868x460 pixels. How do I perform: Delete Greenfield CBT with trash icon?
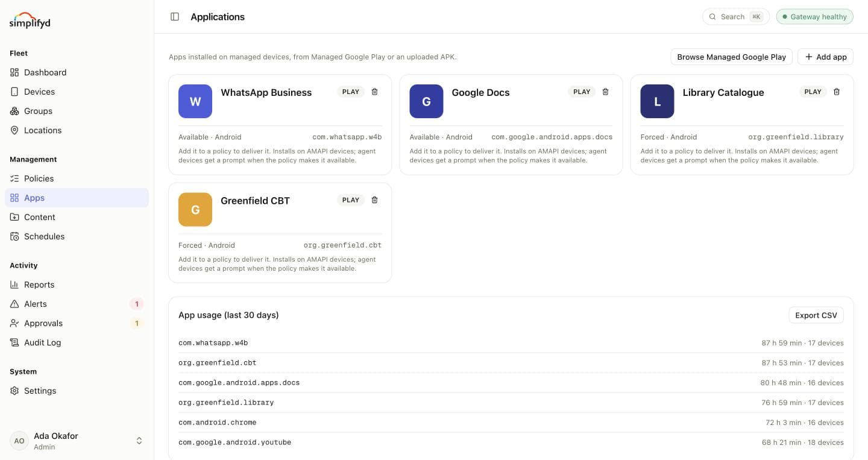coord(374,200)
